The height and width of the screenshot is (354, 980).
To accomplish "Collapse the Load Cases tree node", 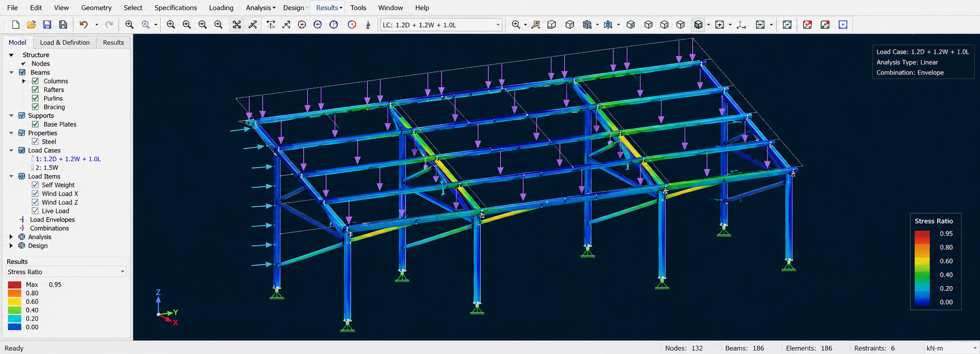I will point(11,150).
